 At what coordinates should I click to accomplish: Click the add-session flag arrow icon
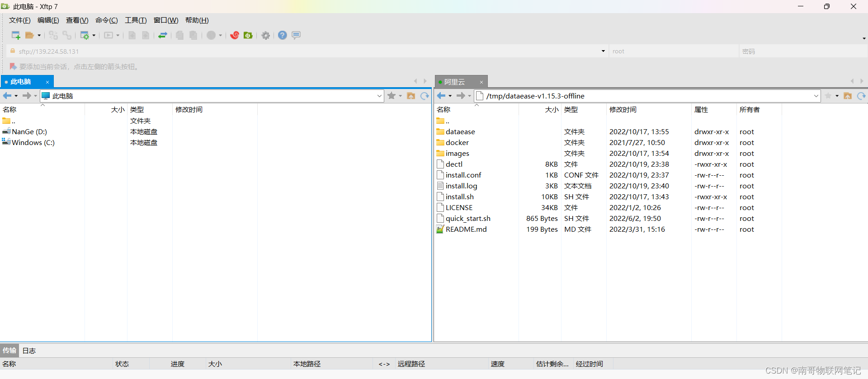click(x=13, y=66)
